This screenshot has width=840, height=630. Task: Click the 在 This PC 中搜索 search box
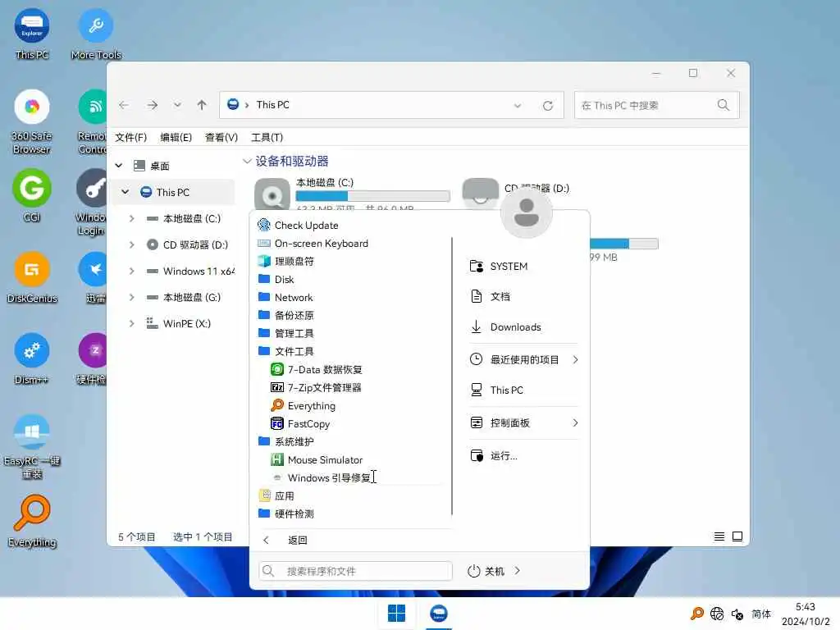(x=657, y=106)
